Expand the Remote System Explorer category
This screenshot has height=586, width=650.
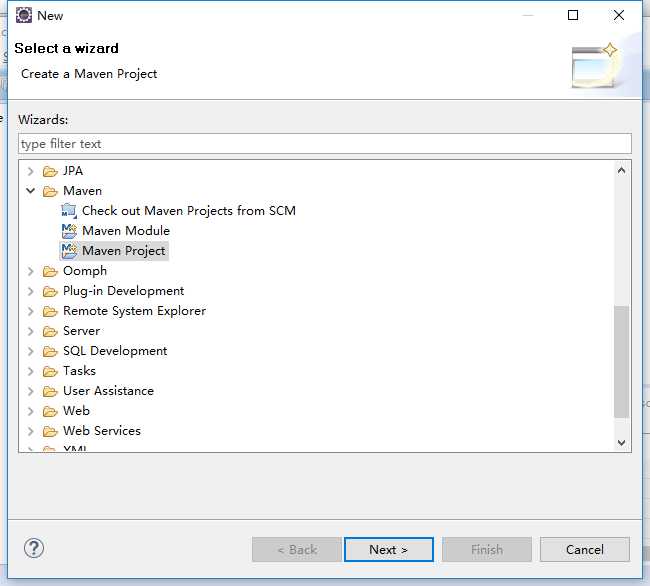(x=30, y=311)
